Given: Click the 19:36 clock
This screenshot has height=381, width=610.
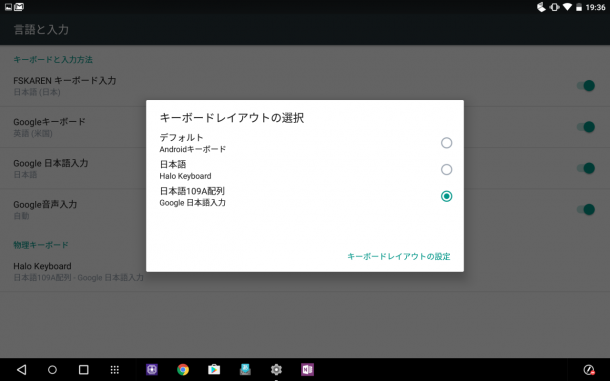Looking at the screenshot, I should 595,7.
